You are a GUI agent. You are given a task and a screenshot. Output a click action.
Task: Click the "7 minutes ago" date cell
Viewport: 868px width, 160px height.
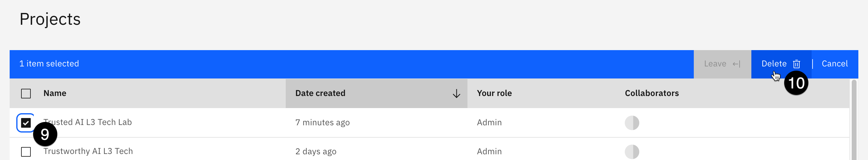click(x=322, y=123)
